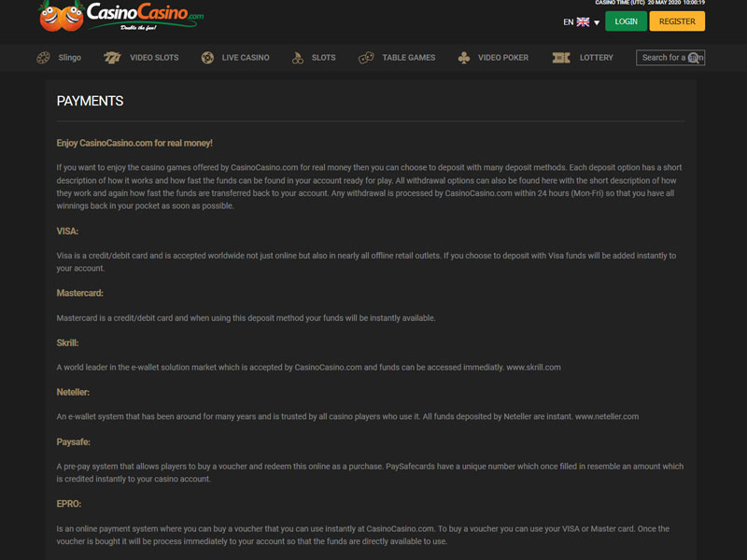Click the Casino Time (UTC) clock text
The height and width of the screenshot is (560, 747).
pos(650,3)
